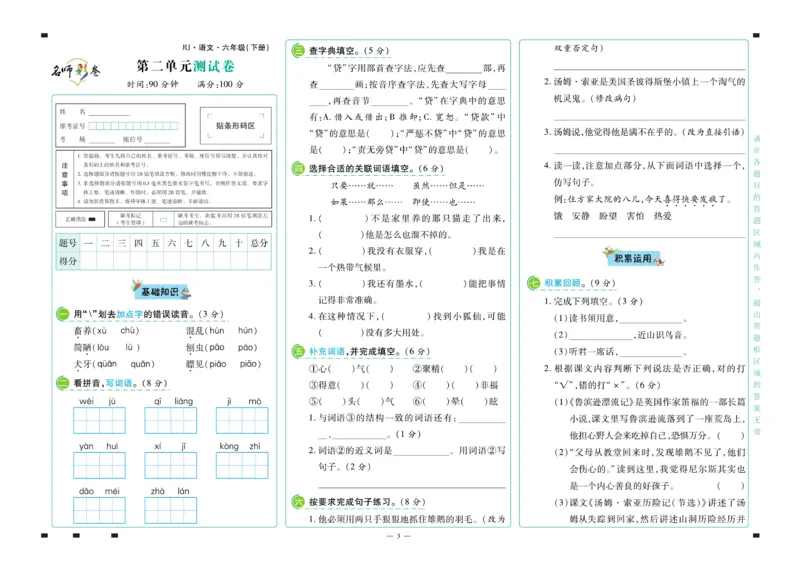800x573 pixels.
Task: Click the text 时间:90分钟
Action: click(x=153, y=84)
